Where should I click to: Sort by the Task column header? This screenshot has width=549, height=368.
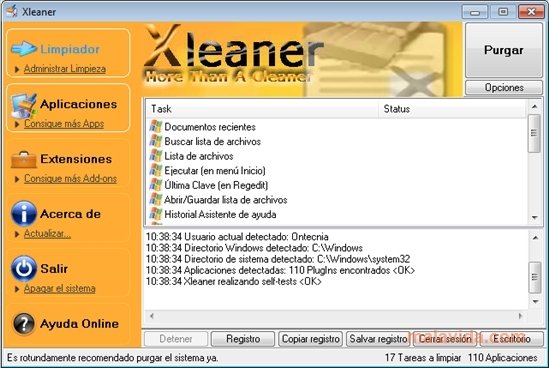pos(262,109)
